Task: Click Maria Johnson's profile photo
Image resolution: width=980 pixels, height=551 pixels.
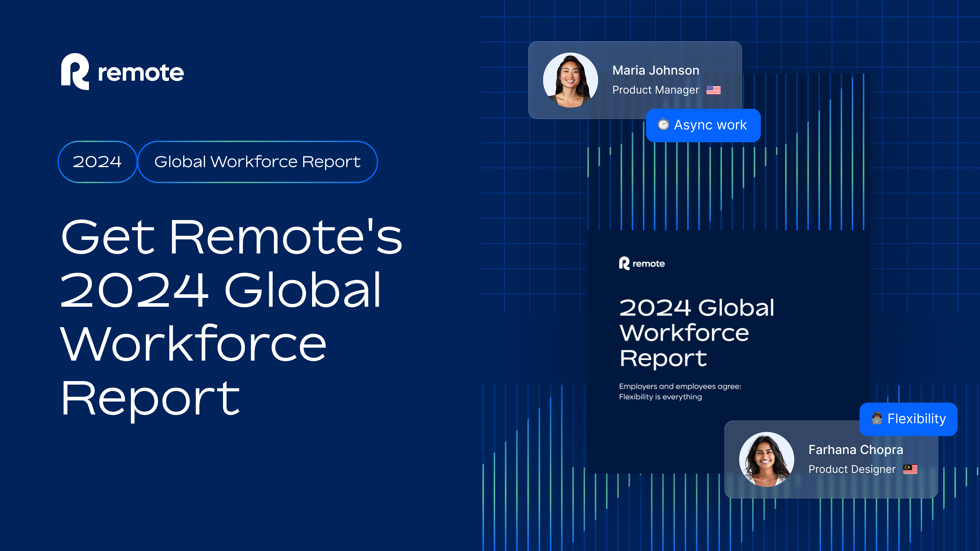Action: (x=570, y=80)
